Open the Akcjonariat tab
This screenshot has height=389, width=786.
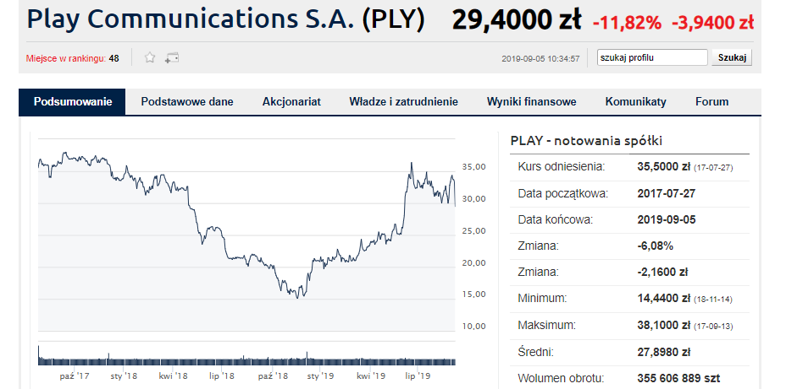(291, 102)
